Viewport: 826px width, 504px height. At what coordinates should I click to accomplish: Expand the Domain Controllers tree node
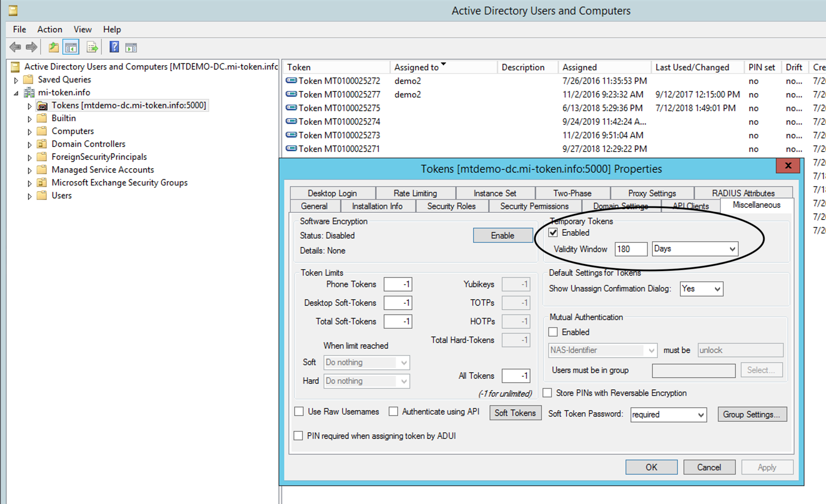(30, 145)
